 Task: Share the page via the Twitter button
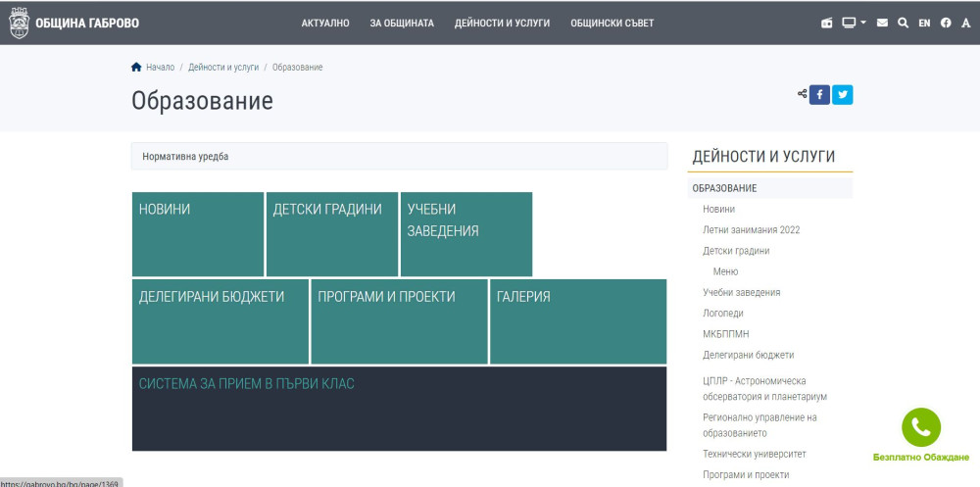842,95
